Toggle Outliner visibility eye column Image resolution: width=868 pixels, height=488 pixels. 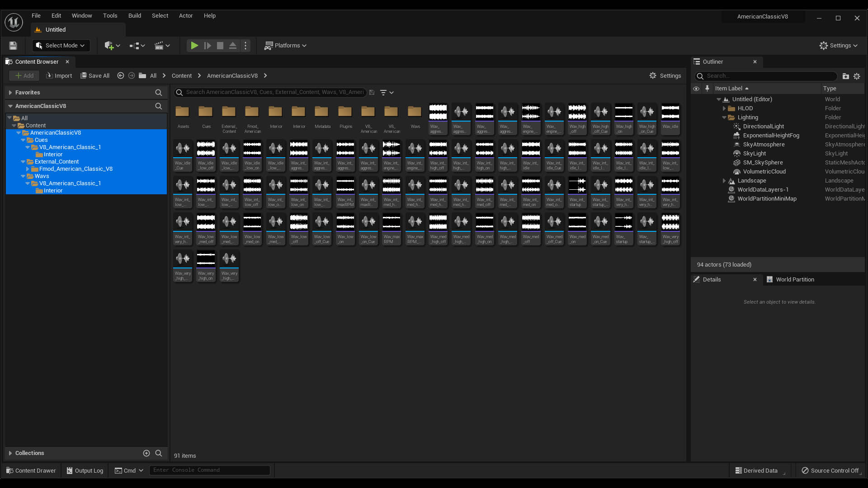click(696, 89)
